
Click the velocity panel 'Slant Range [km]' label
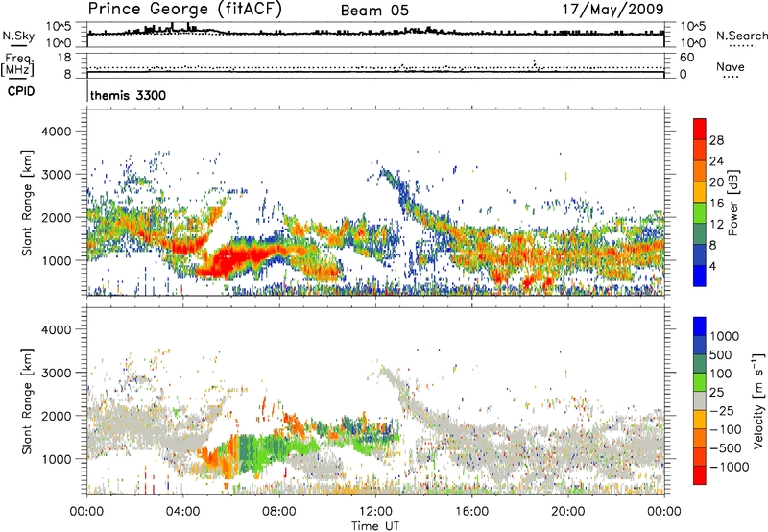[27, 400]
